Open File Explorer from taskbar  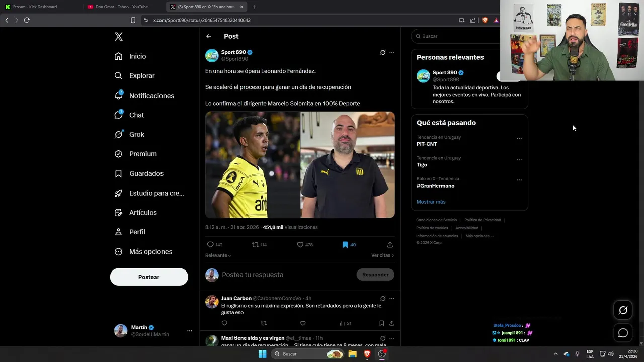[x=353, y=354]
